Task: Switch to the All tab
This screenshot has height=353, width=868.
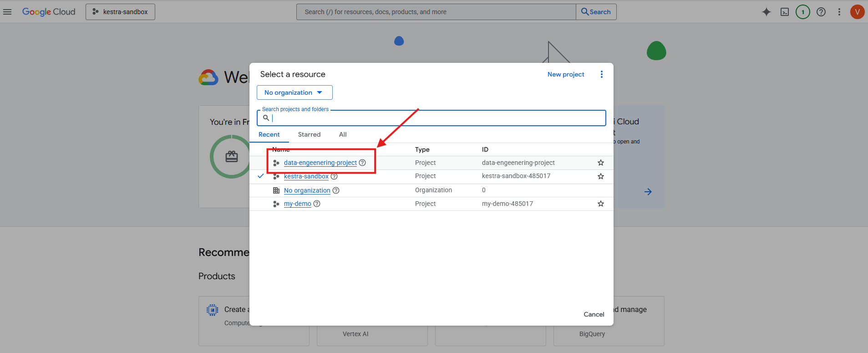Action: pyautogui.click(x=343, y=134)
